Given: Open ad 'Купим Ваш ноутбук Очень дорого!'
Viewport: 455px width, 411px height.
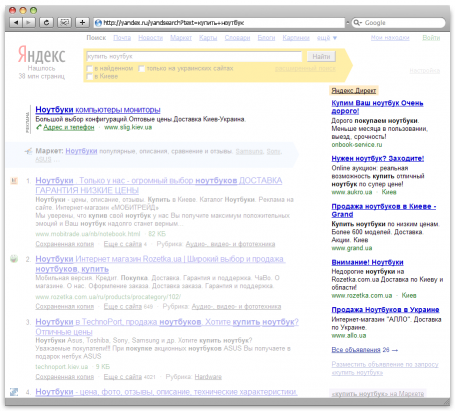Looking at the screenshot, I should tap(377, 107).
